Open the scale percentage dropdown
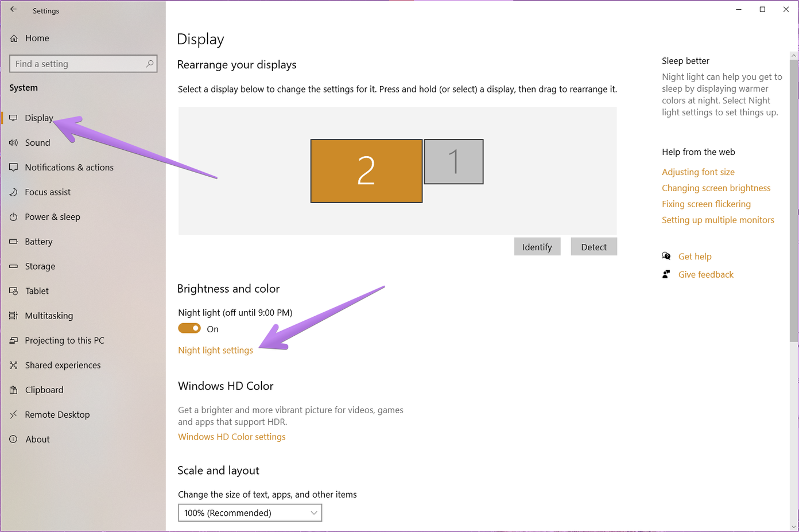Screen dimensions: 799x532 point(250,512)
